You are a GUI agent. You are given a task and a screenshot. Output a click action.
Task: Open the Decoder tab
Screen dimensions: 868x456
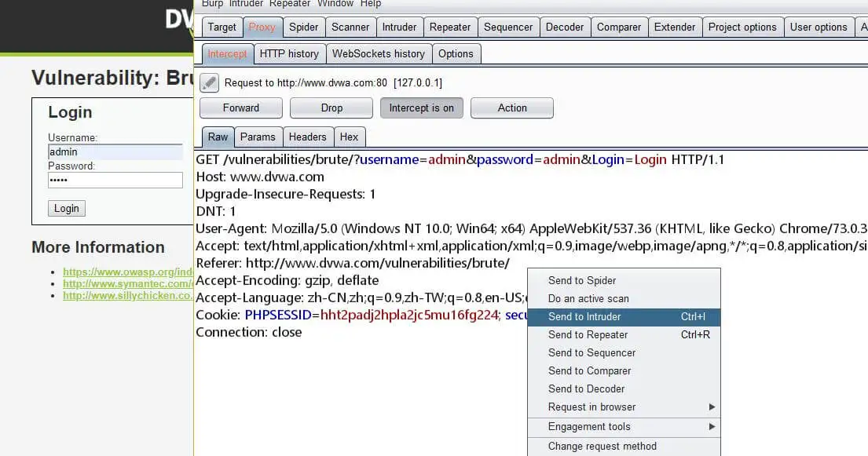[565, 27]
